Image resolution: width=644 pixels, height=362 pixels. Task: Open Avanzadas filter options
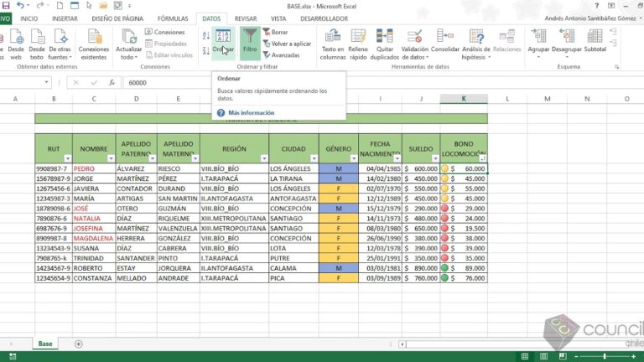[x=282, y=55]
